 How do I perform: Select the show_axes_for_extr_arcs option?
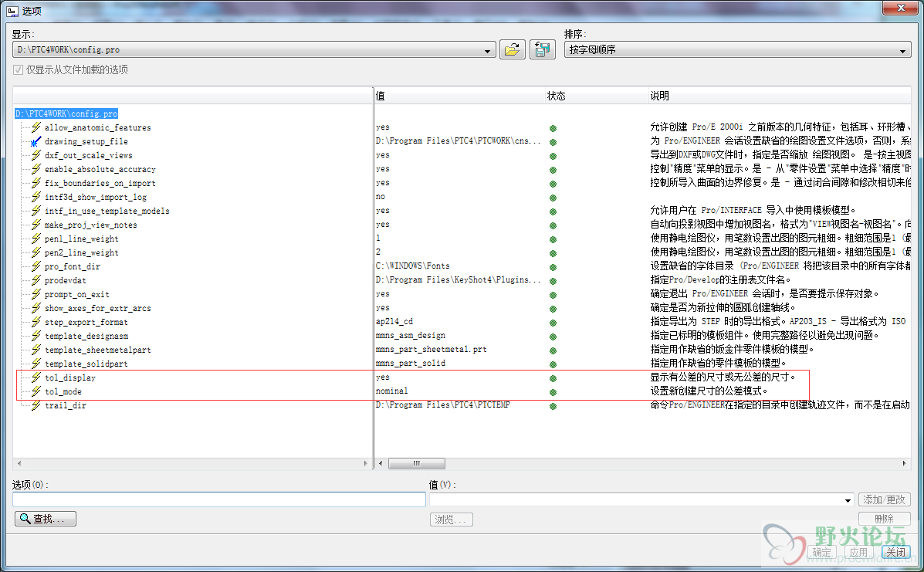[98, 308]
